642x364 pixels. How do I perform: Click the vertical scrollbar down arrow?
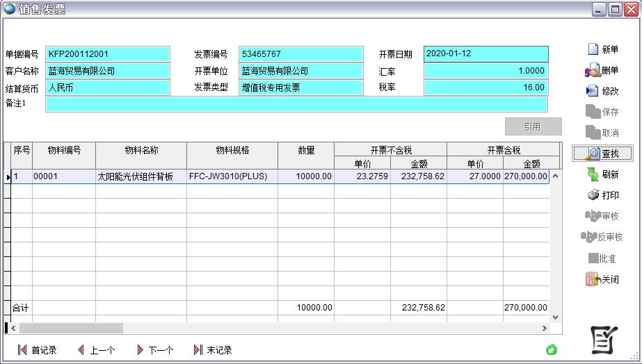pos(554,317)
